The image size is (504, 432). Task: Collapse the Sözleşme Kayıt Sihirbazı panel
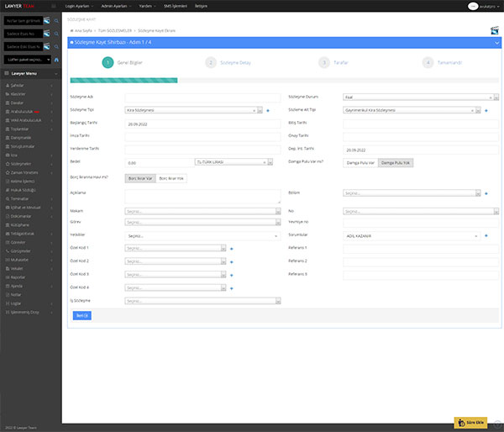496,43
